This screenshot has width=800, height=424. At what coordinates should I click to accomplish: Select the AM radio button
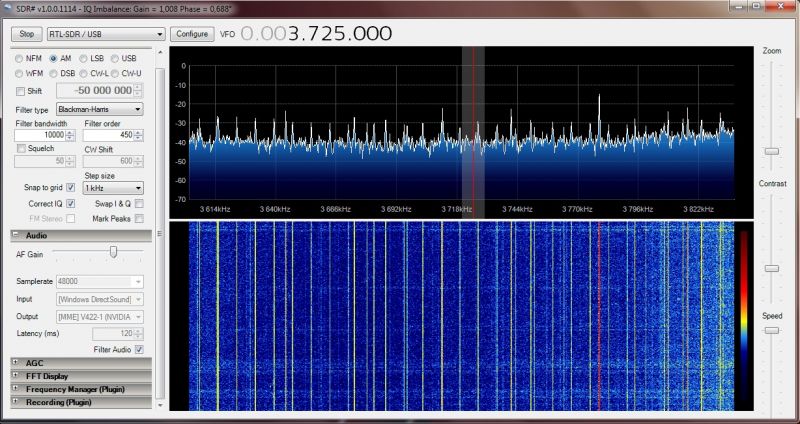[53, 59]
